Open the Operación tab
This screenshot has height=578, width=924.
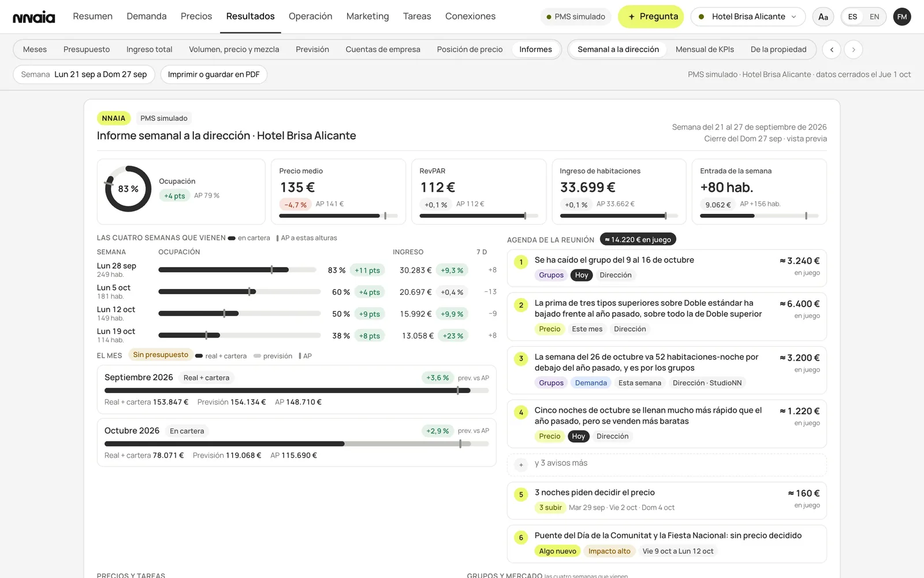click(x=311, y=16)
